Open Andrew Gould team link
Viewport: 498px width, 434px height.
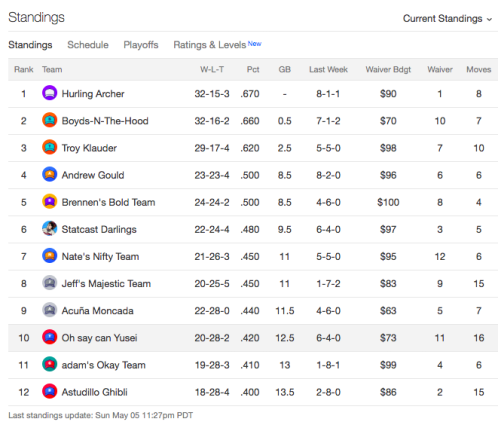(93, 175)
